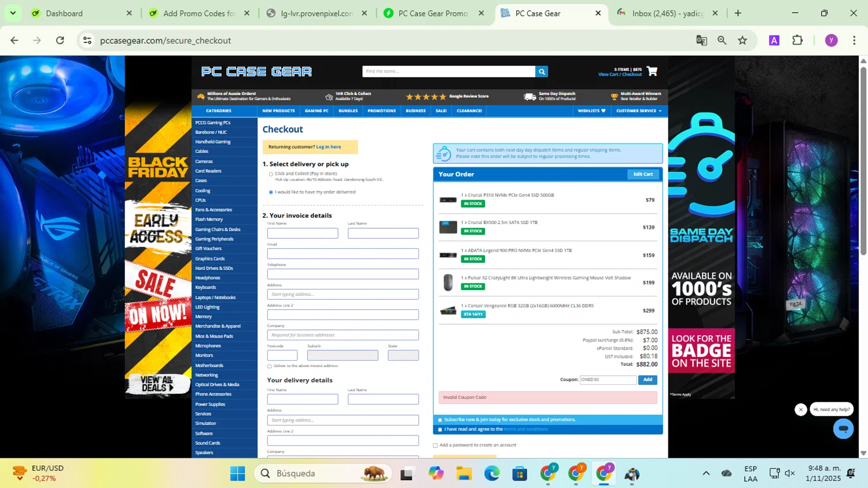The width and height of the screenshot is (868, 488).
Task: Click the browser address bar URL
Action: click(165, 41)
